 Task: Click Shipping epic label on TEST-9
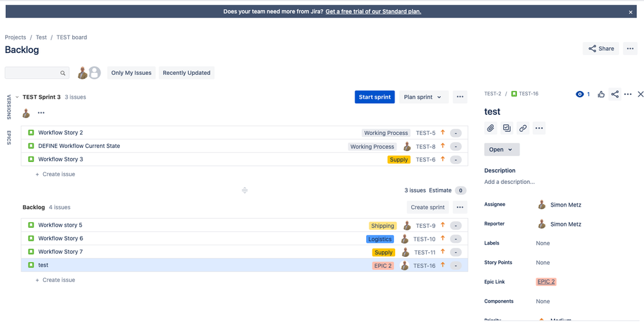click(382, 226)
